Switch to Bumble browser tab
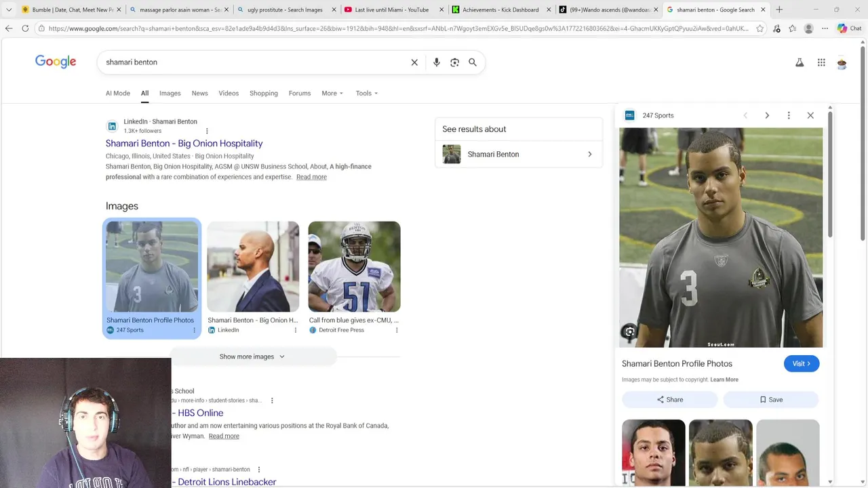868x488 pixels. 71,9
